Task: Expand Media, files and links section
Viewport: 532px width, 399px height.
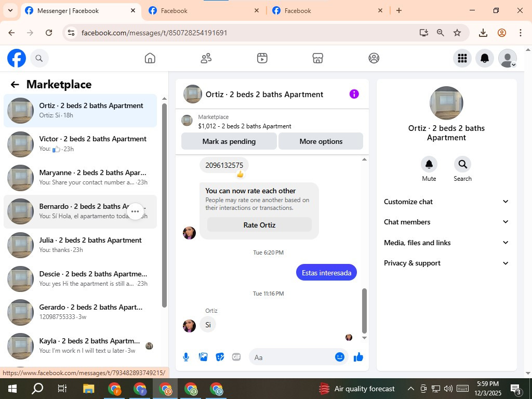Action: 446,243
